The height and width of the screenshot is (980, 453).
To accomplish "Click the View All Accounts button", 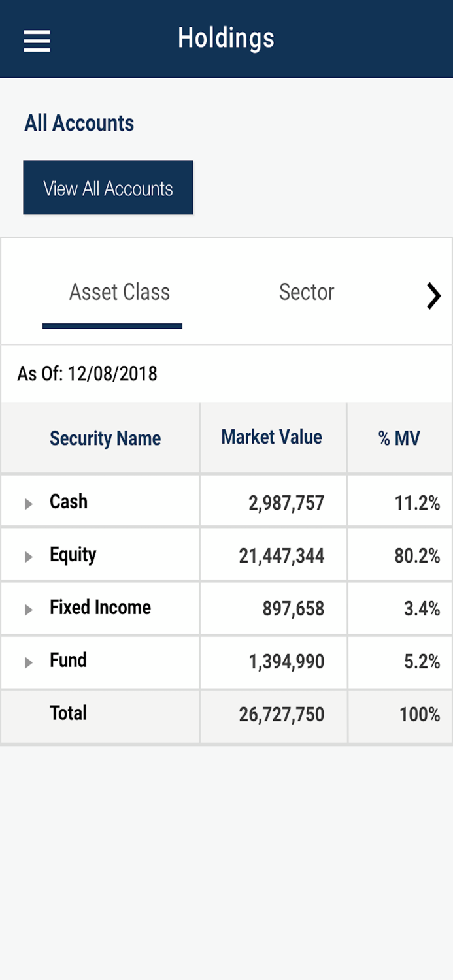I will 108,188.
